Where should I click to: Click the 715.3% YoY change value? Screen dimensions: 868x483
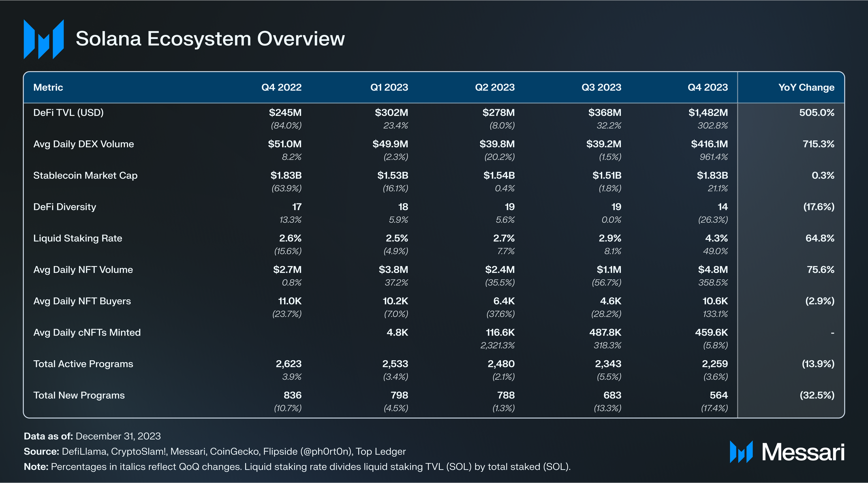pyautogui.click(x=818, y=144)
